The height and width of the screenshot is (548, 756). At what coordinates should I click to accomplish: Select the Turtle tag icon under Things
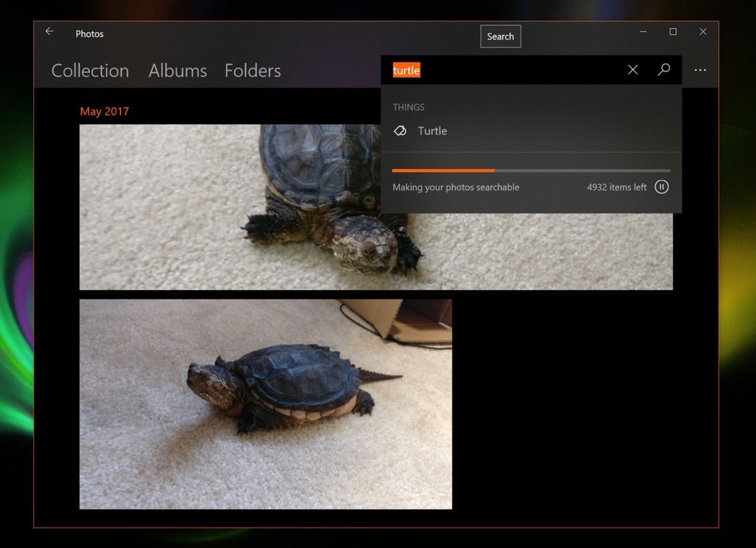400,131
